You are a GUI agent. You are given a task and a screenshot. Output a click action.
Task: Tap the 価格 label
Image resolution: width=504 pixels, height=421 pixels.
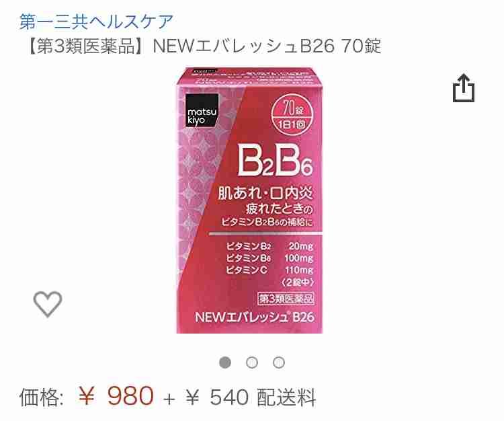42,397
